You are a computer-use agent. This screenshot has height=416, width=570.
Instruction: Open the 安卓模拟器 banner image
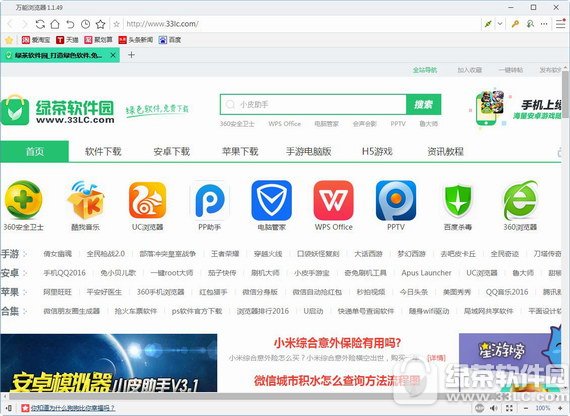click(x=109, y=363)
